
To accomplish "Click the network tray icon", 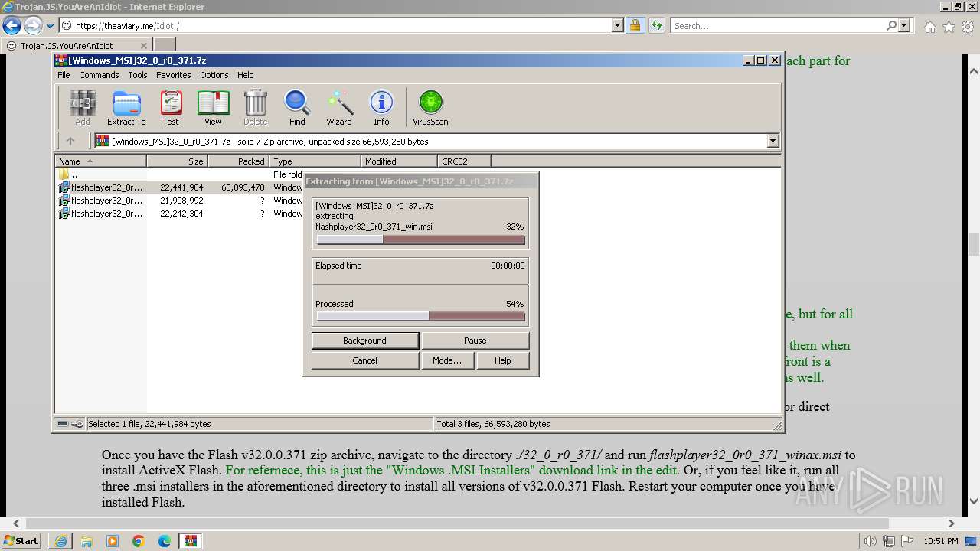I will click(x=889, y=541).
